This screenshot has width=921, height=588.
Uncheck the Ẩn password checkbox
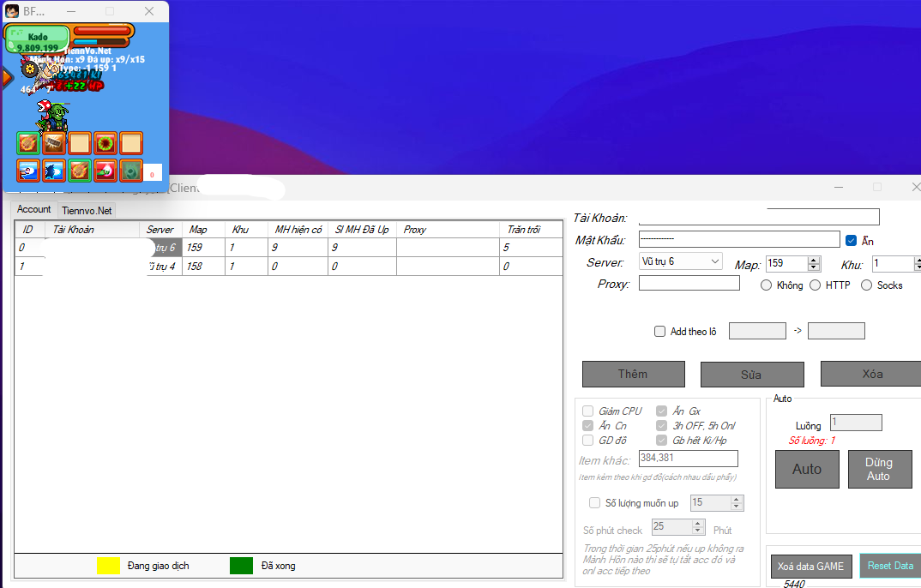coord(851,241)
